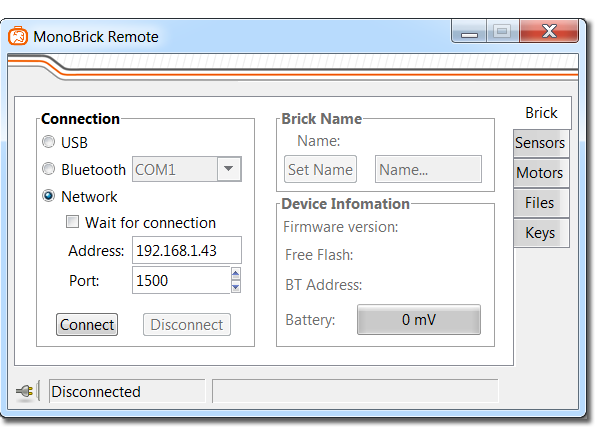This screenshot has height=446, width=595.
Task: Click the Disconnect button
Action: (187, 325)
